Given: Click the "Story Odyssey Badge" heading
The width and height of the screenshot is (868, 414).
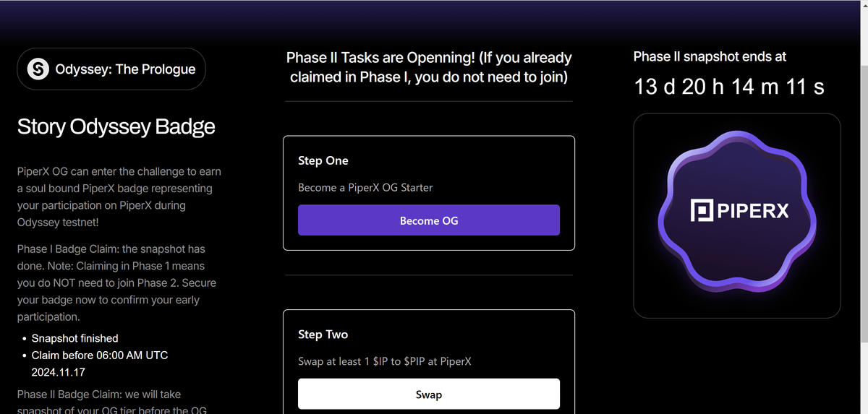Looking at the screenshot, I should (x=116, y=127).
